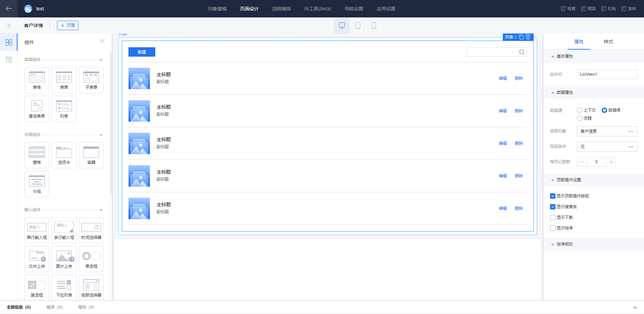Collapse the 数据组件 section
This screenshot has height=314, width=644.
tap(101, 60)
